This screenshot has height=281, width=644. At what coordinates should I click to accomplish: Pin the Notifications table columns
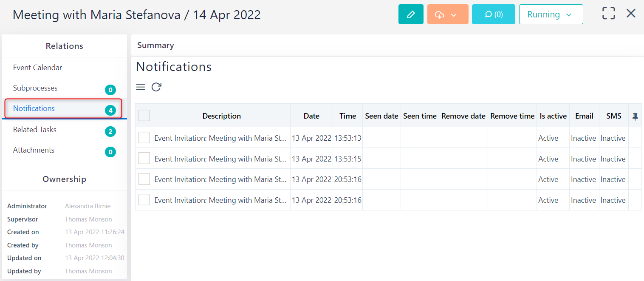pos(635,115)
